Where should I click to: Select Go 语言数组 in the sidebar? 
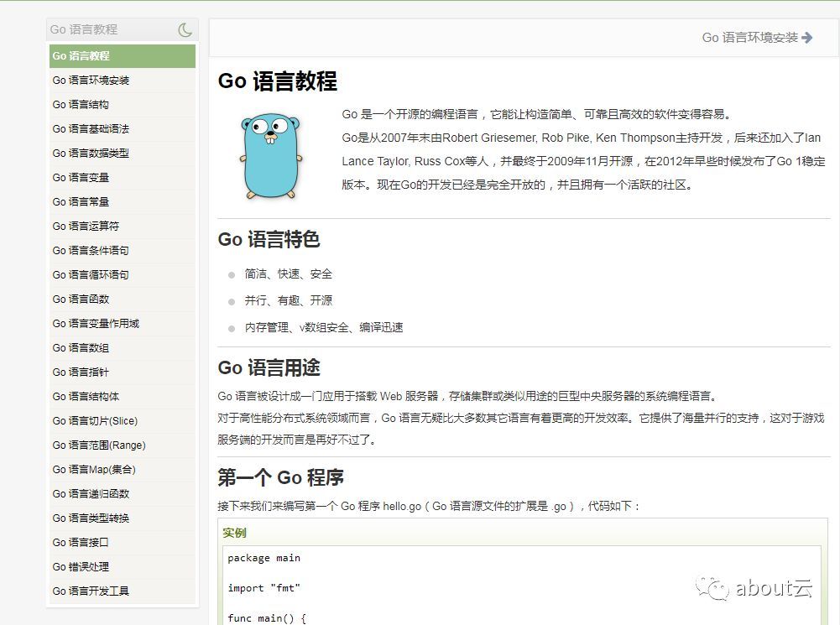(123, 348)
